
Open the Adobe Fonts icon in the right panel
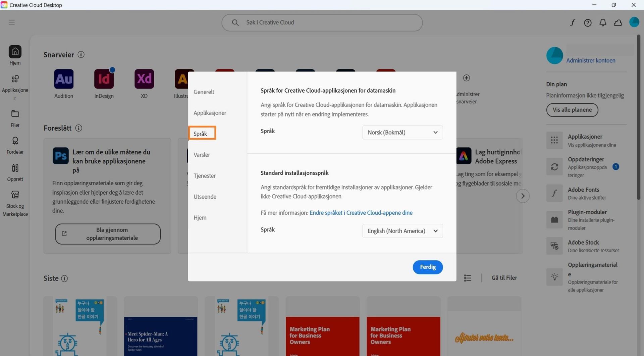point(554,193)
